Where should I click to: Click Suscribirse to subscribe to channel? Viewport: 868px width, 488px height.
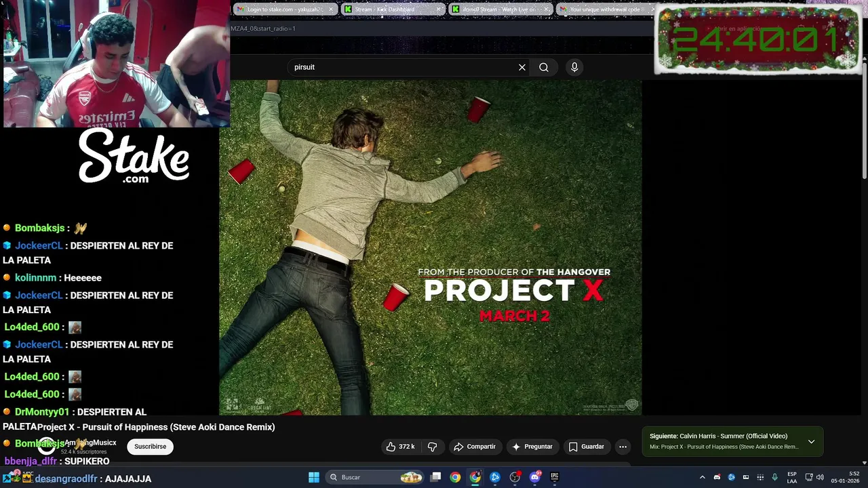[150, 447]
